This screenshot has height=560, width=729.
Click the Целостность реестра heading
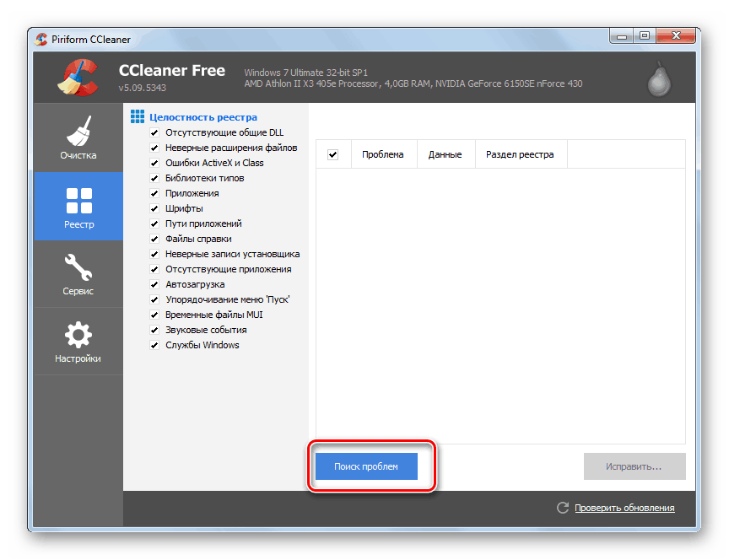(x=203, y=117)
